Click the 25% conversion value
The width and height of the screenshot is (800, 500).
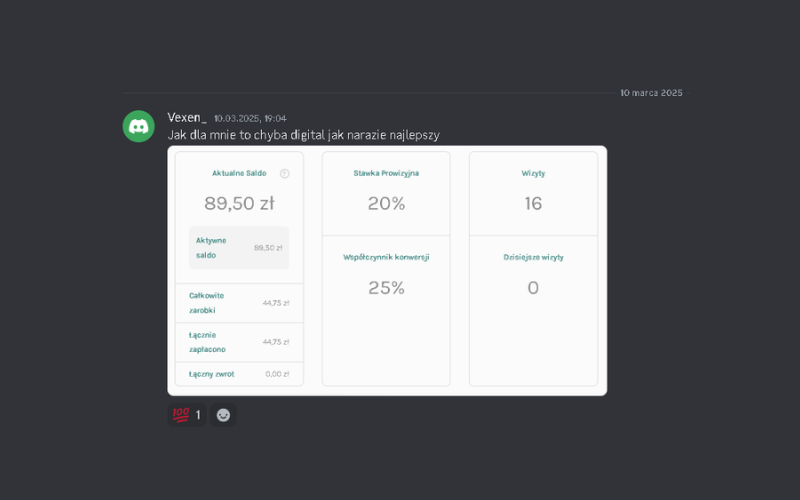click(386, 288)
